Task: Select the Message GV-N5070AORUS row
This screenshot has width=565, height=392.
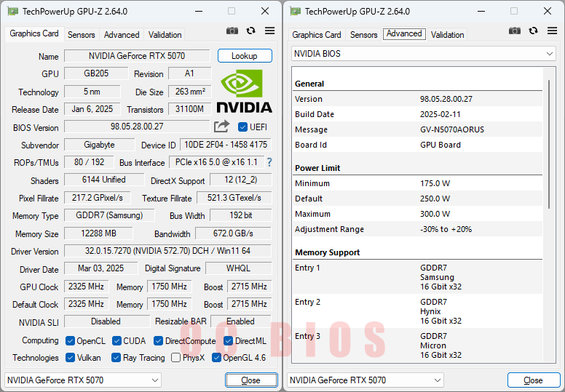Action: click(417, 129)
